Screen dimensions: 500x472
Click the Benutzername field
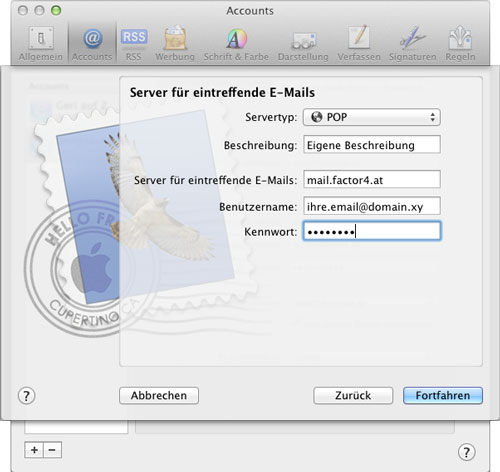coord(372,206)
